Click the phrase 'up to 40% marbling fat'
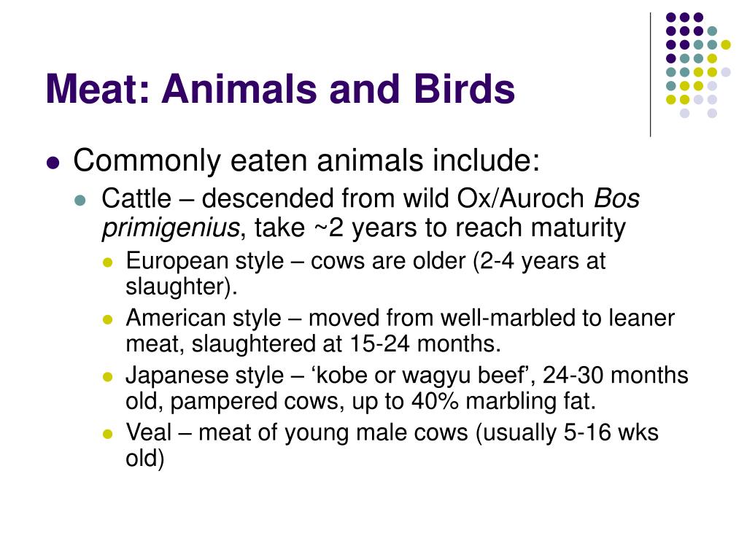747x560 pixels. [473, 401]
